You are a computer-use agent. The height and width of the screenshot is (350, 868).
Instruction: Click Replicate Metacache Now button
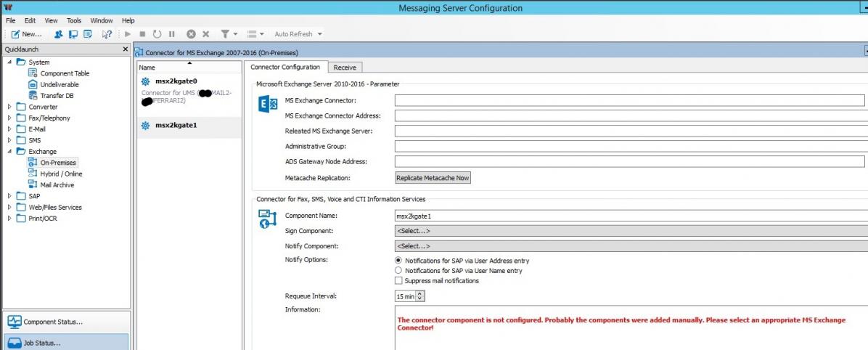433,177
